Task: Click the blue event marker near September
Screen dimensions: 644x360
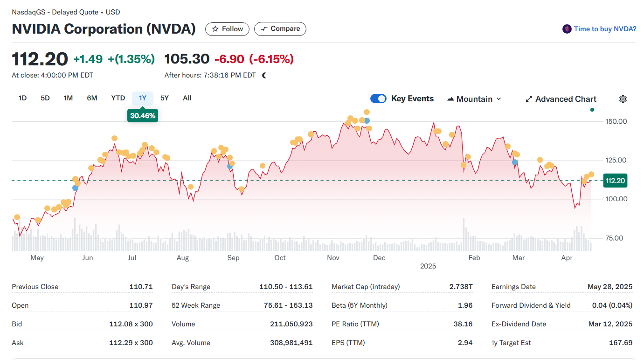Action: coord(229,166)
